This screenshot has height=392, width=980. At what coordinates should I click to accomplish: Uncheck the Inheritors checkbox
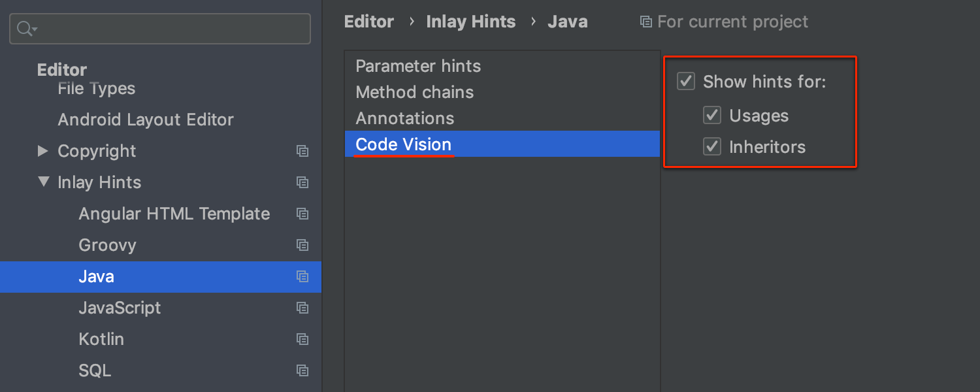tap(712, 146)
